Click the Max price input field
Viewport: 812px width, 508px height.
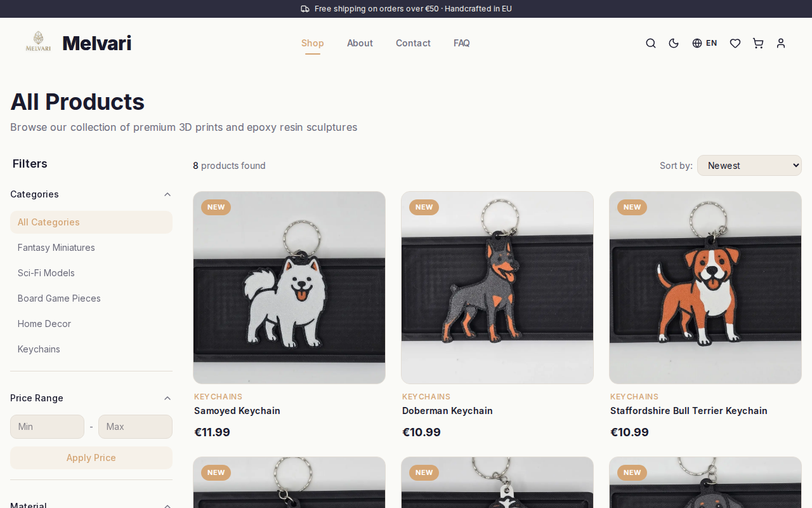pyautogui.click(x=135, y=427)
